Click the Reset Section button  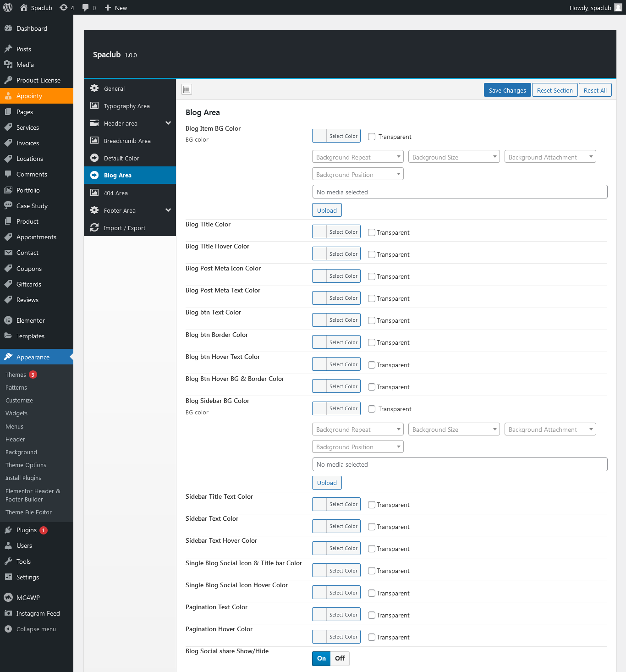[555, 90]
